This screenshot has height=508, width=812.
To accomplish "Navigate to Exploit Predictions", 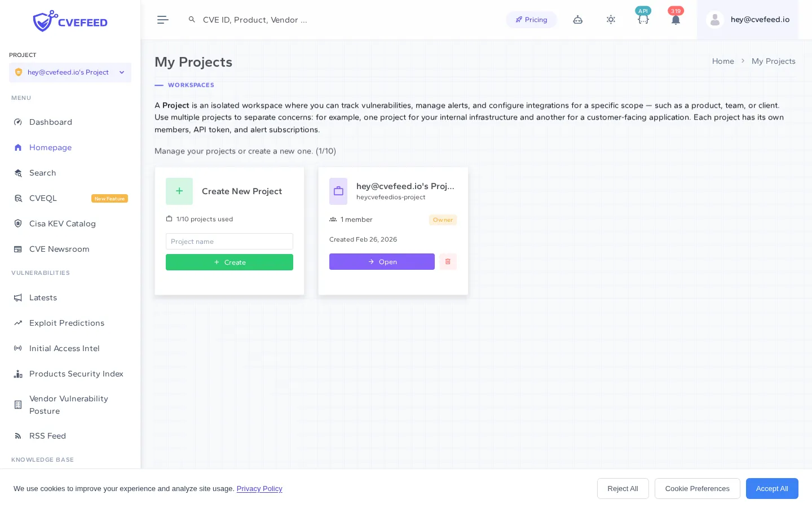I will click(x=67, y=323).
